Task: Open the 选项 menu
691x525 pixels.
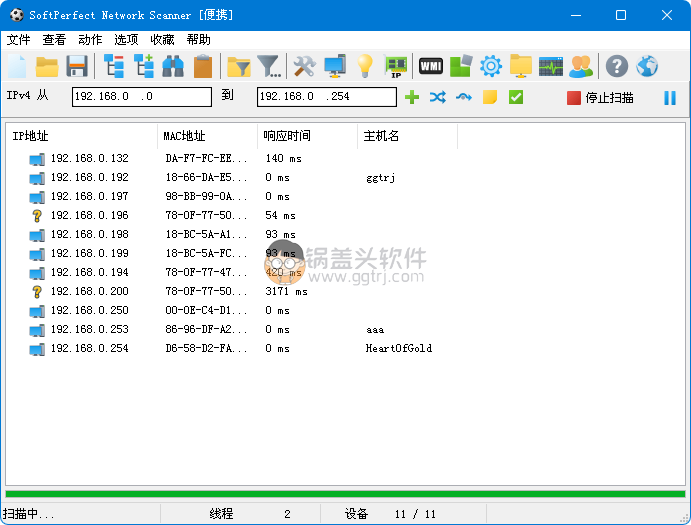Action: (x=126, y=40)
